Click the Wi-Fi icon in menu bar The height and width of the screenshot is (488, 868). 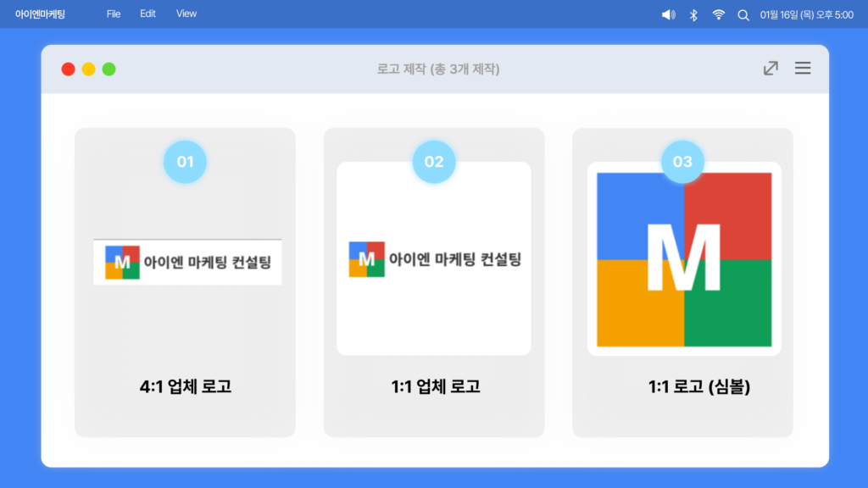tap(719, 15)
